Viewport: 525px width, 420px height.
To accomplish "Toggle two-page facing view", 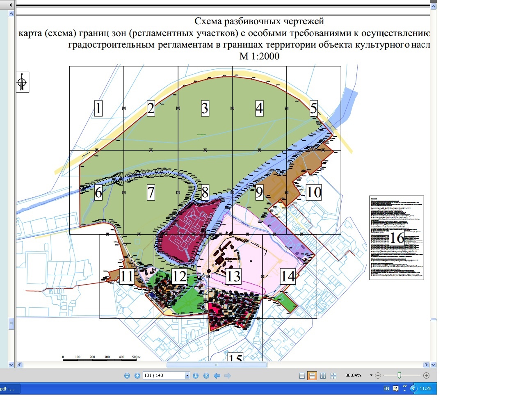I will click(323, 376).
